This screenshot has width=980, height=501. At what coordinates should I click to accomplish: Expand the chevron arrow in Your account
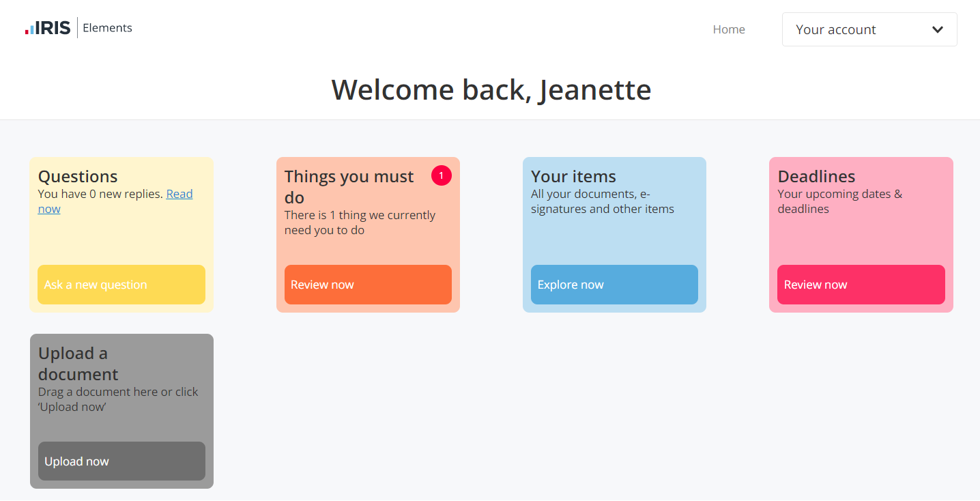pyautogui.click(x=937, y=29)
